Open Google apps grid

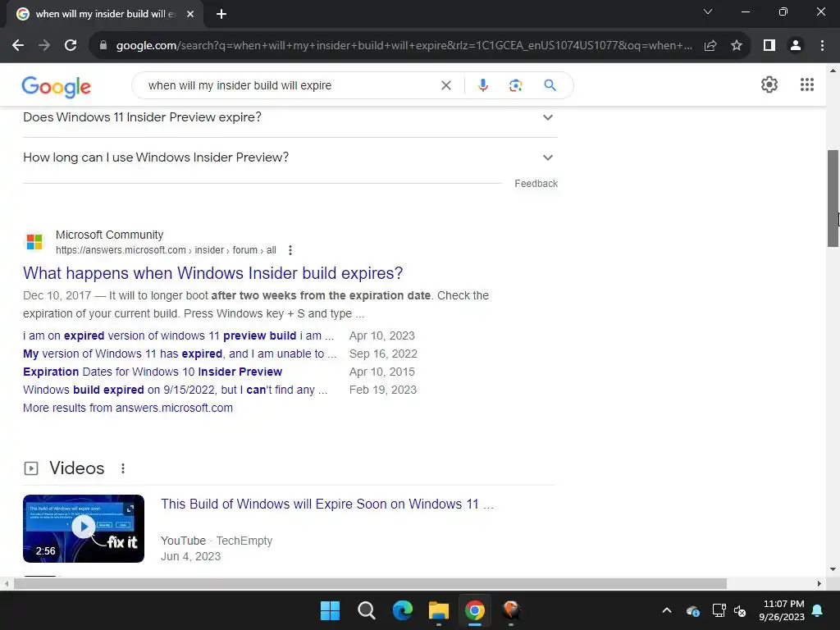pyautogui.click(x=807, y=84)
